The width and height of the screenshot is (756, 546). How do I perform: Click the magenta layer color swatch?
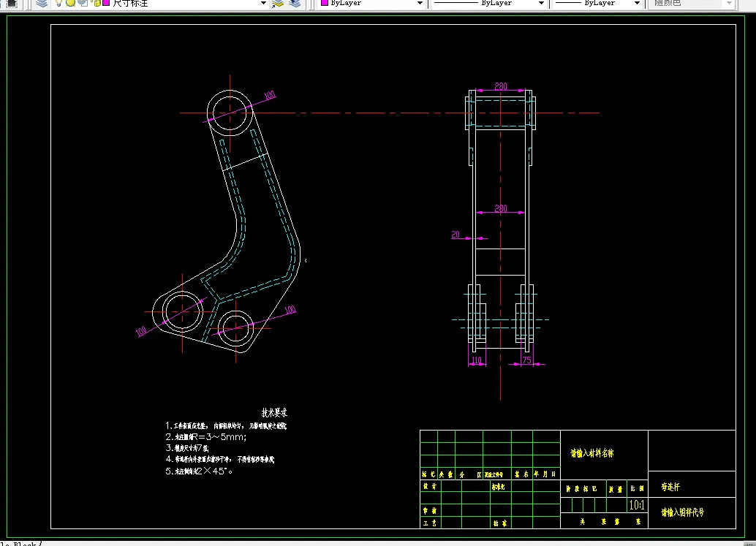[x=106, y=3]
